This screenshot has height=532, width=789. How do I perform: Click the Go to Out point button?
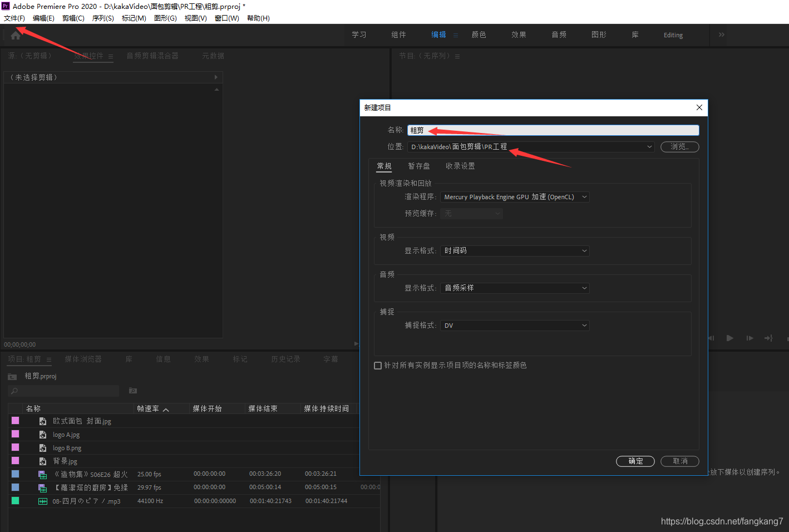768,338
